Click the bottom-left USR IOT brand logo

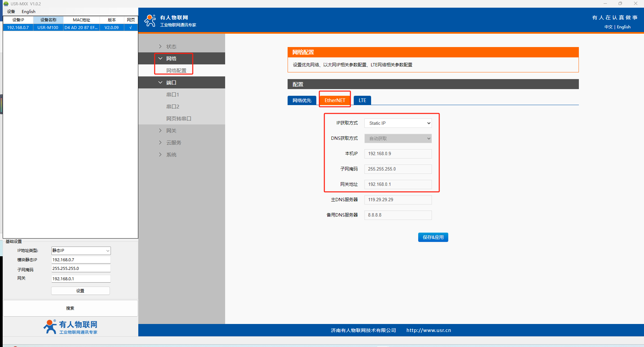coord(70,327)
